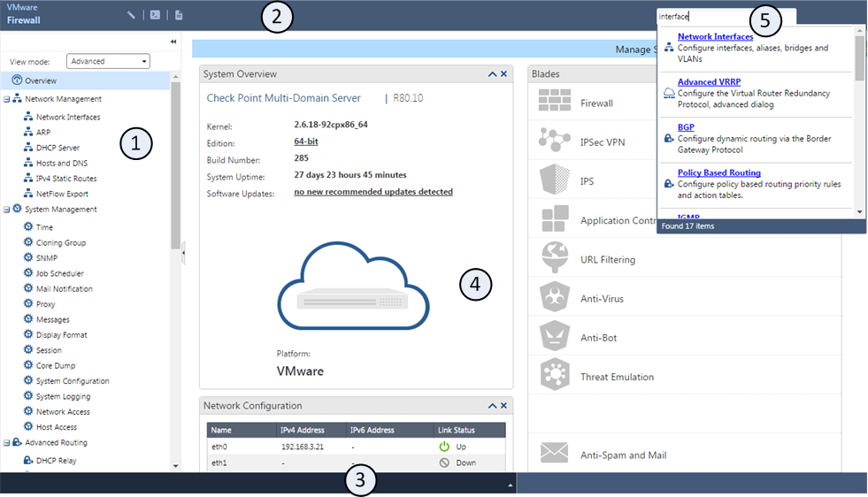Open Core Dump tree item

[56, 366]
